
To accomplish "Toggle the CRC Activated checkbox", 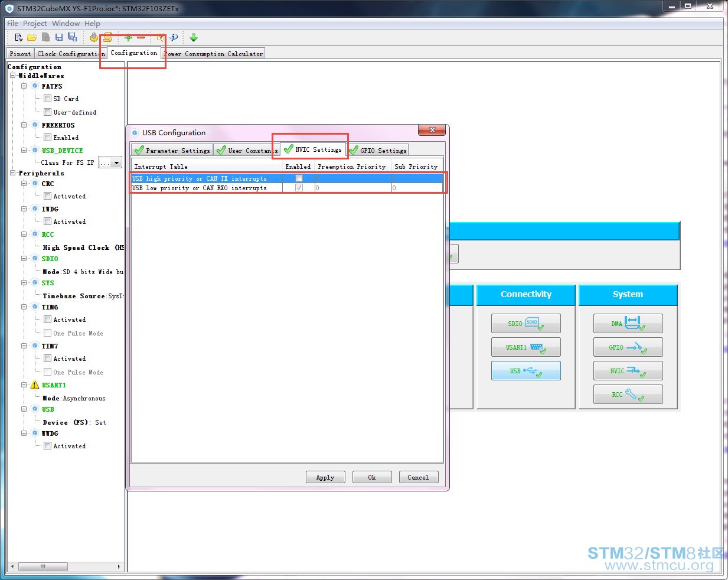I will click(x=48, y=196).
